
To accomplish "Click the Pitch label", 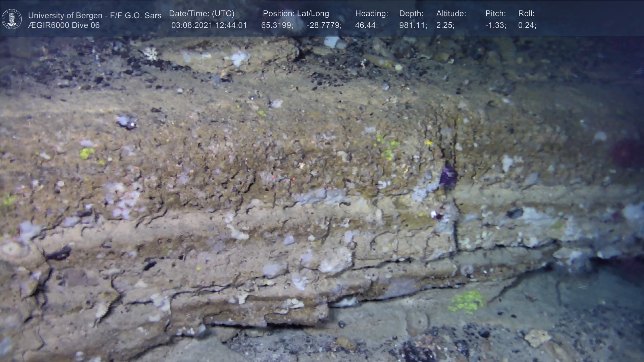I will coord(495,14).
